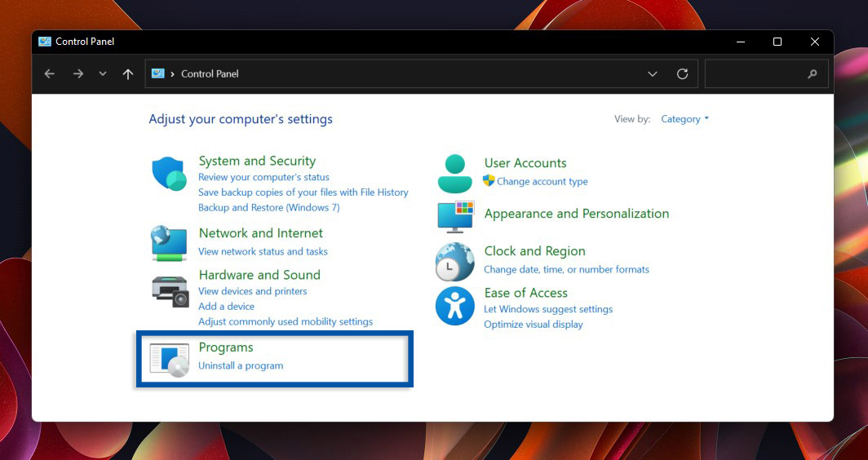Open the System and Security shield icon
This screenshot has width=868, height=460.
[170, 173]
